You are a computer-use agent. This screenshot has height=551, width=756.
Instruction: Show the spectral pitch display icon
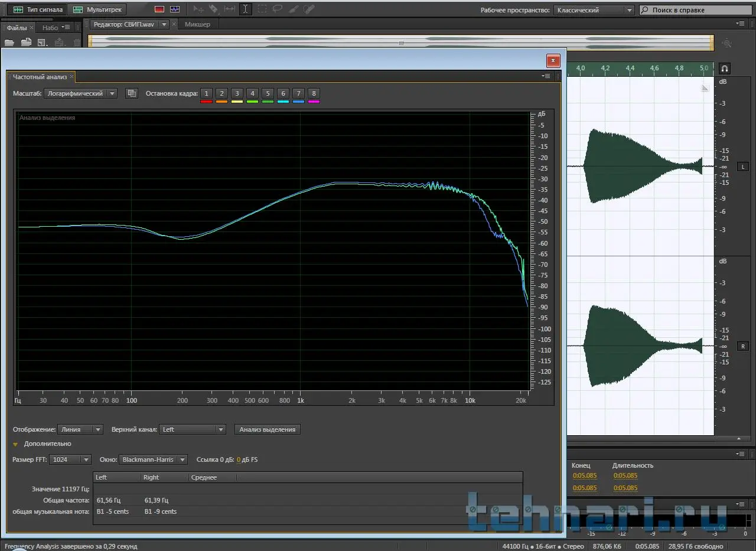click(x=175, y=9)
